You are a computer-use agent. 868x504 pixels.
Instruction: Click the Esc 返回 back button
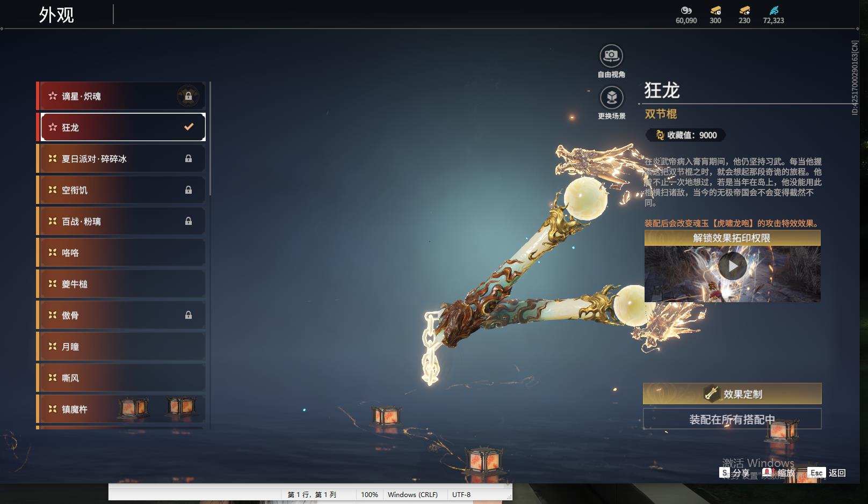click(x=827, y=473)
